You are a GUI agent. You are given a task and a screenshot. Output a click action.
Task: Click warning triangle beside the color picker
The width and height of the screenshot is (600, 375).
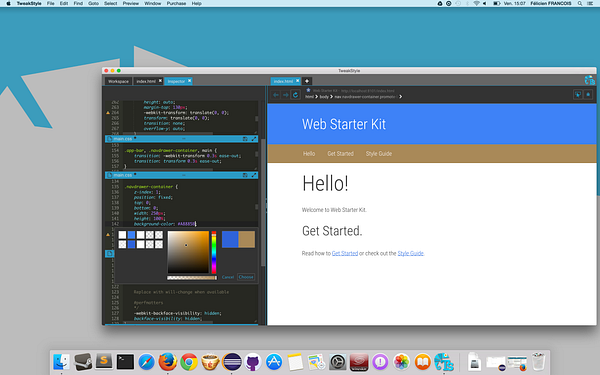pyautogui.click(x=108, y=235)
